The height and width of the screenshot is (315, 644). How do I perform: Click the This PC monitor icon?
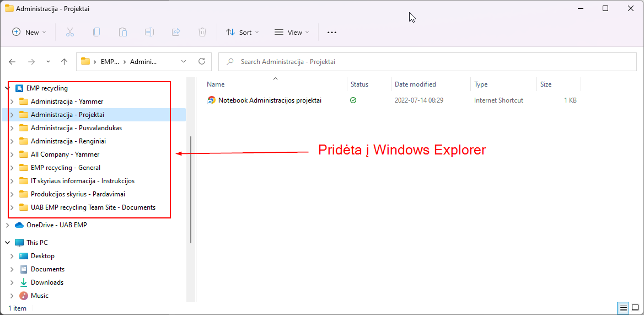pos(19,243)
